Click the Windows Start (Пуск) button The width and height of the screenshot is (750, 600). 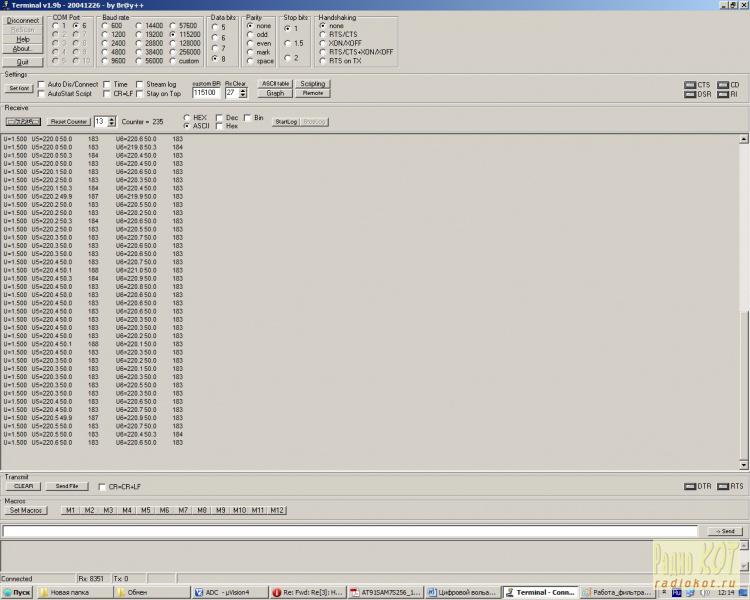[19, 592]
